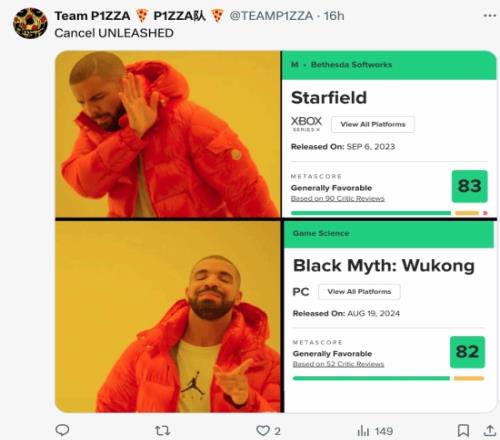Open Starfield critic reviews link
This screenshot has width=500, height=440.
click(338, 199)
